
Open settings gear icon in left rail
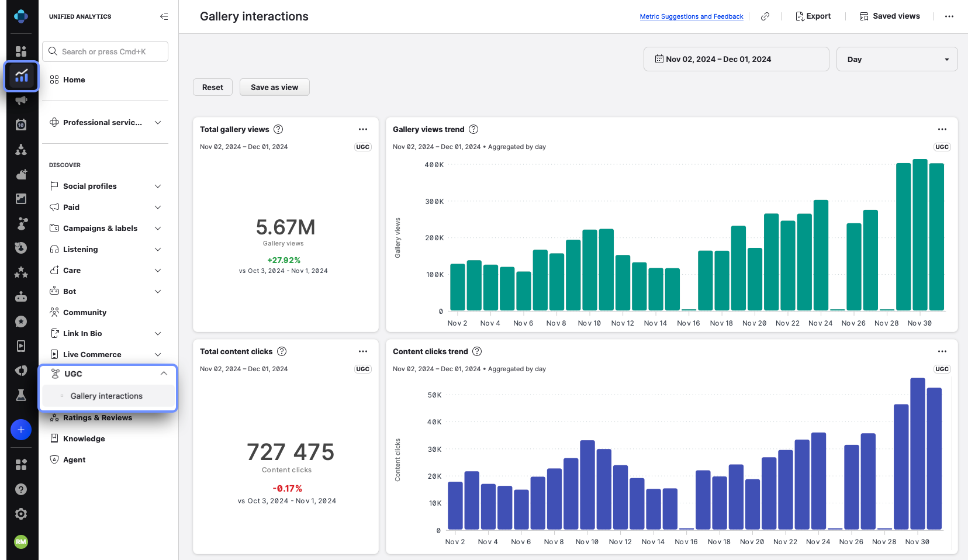pyautogui.click(x=21, y=514)
